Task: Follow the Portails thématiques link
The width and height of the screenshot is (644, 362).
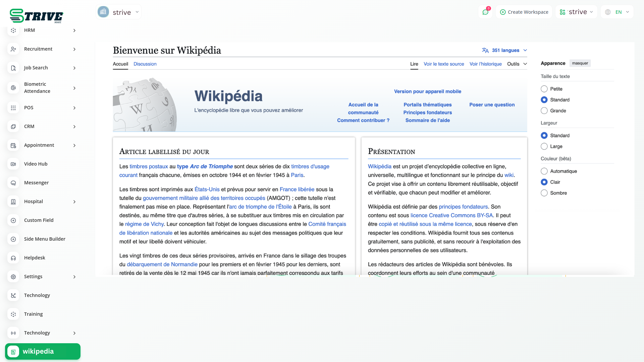Action: click(x=427, y=105)
